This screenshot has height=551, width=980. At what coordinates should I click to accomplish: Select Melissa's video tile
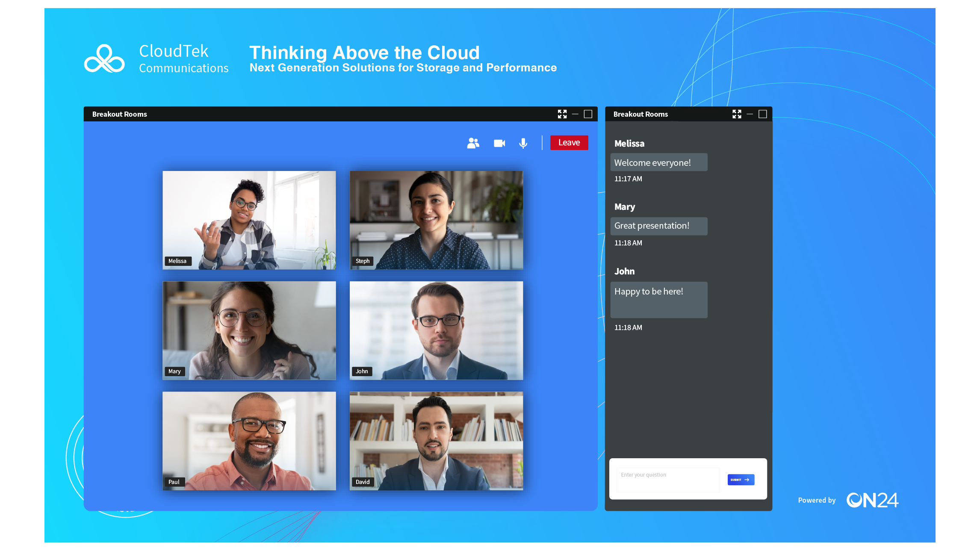click(249, 220)
